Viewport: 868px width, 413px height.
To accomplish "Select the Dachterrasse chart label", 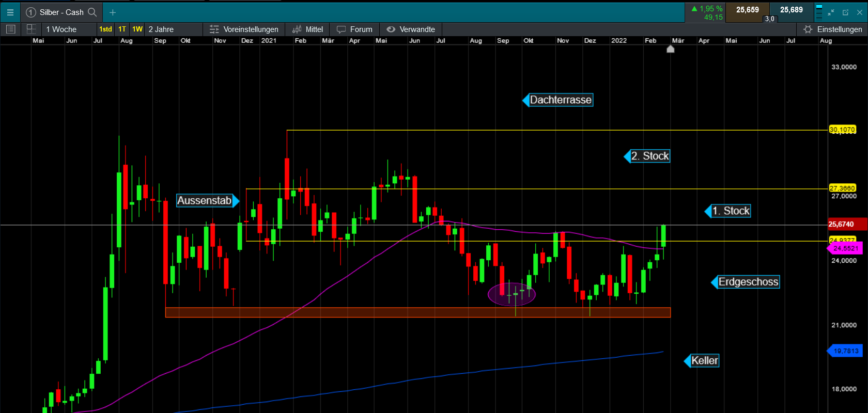I will click(x=558, y=100).
